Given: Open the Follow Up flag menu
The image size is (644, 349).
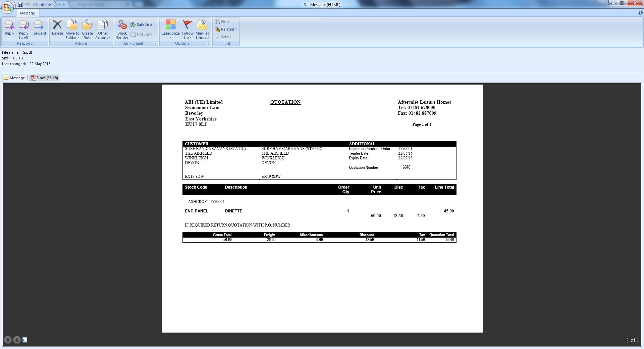Looking at the screenshot, I should tap(187, 30).
